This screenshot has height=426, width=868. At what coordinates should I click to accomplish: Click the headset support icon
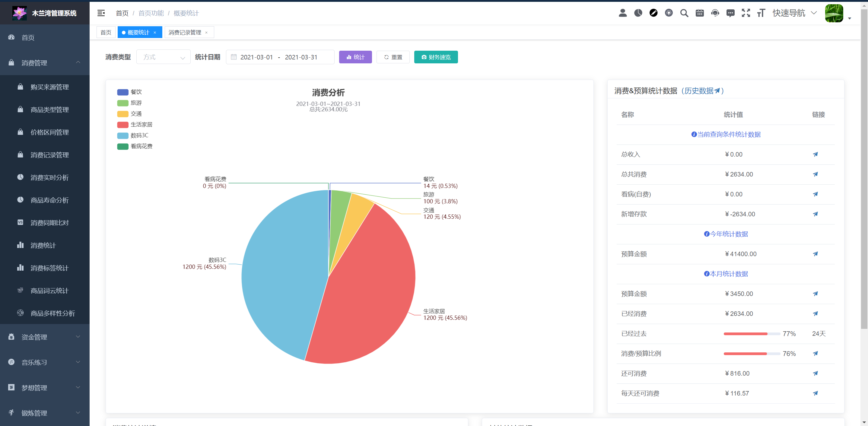click(715, 13)
